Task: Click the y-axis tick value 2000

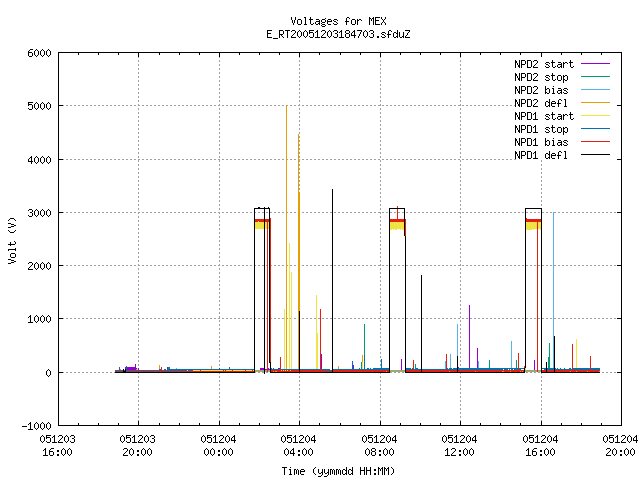Action: (x=39, y=266)
